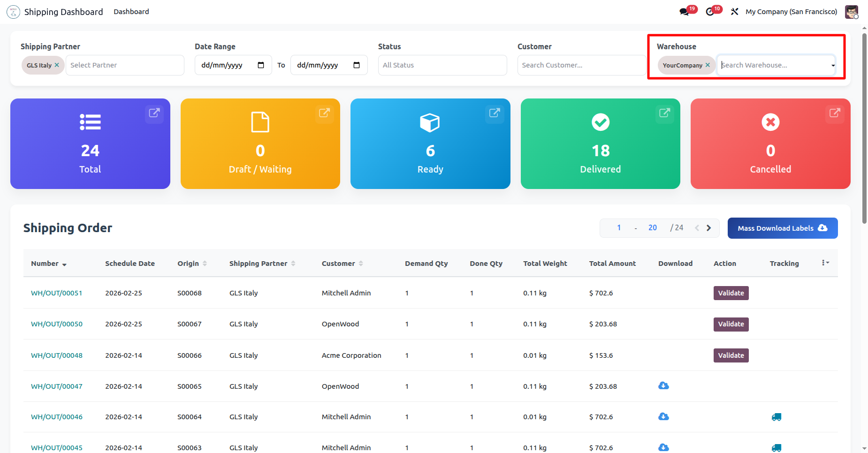Screen dimensions: 868x453
Task: Open external link icon on Total card
Action: click(x=154, y=113)
